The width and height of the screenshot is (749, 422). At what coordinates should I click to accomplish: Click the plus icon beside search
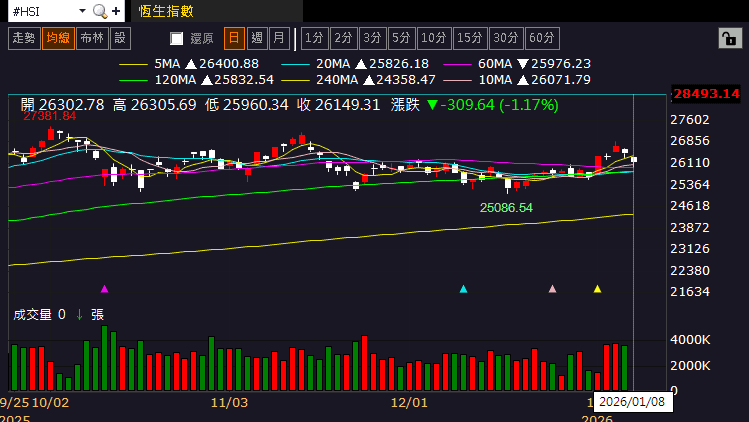tap(116, 11)
